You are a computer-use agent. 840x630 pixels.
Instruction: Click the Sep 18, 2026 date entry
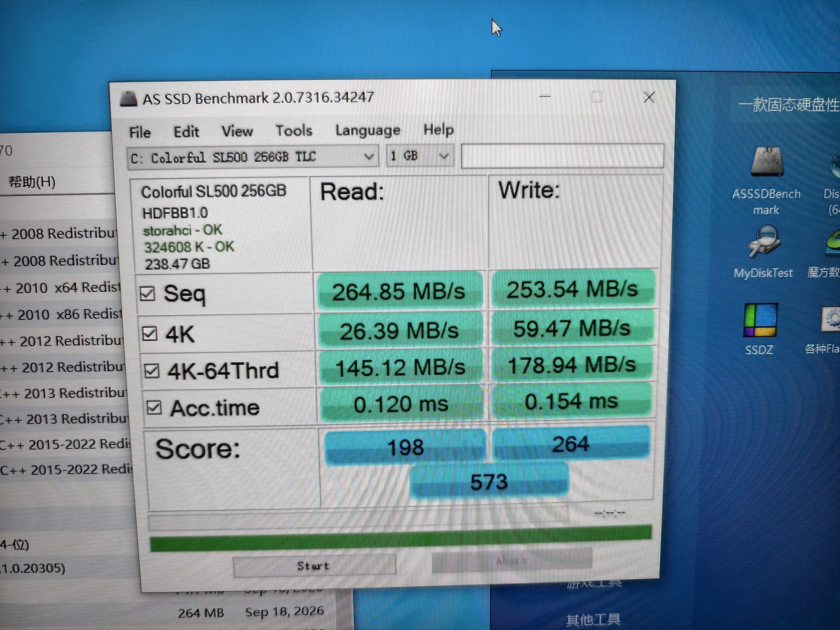tap(284, 611)
